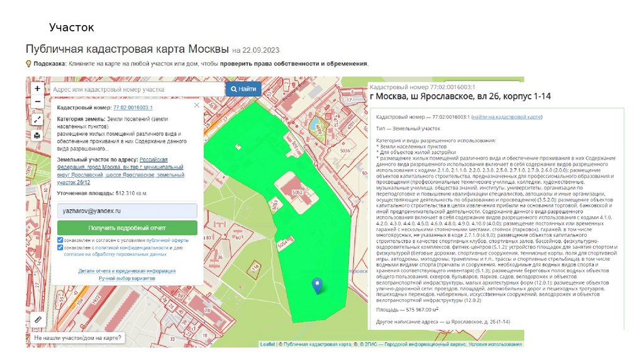Open согласие на обработку персональных данных link
This screenshot has width=644, height=362.
115,255
